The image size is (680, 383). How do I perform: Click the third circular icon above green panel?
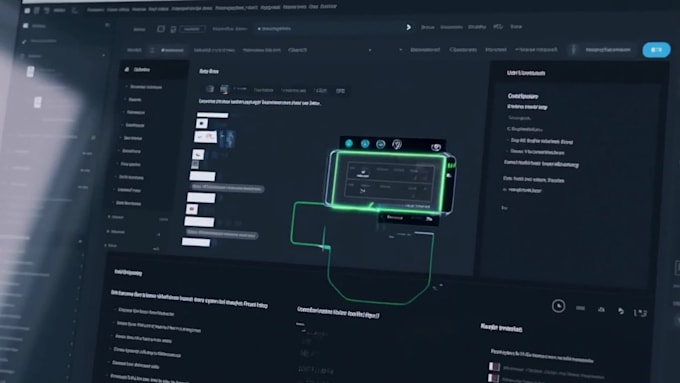(x=381, y=144)
